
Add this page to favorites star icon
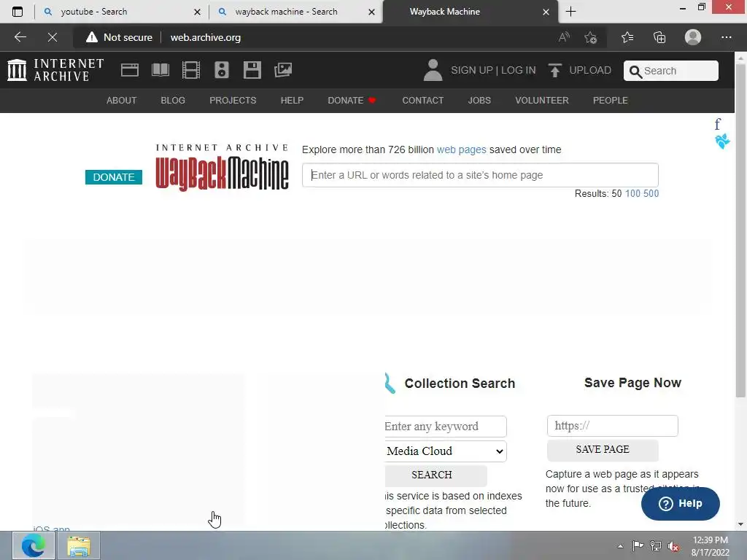(591, 37)
